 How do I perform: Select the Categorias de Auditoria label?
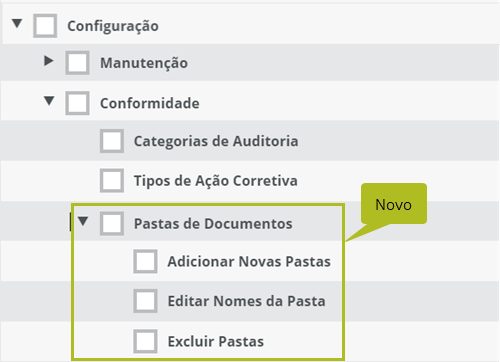point(216,141)
